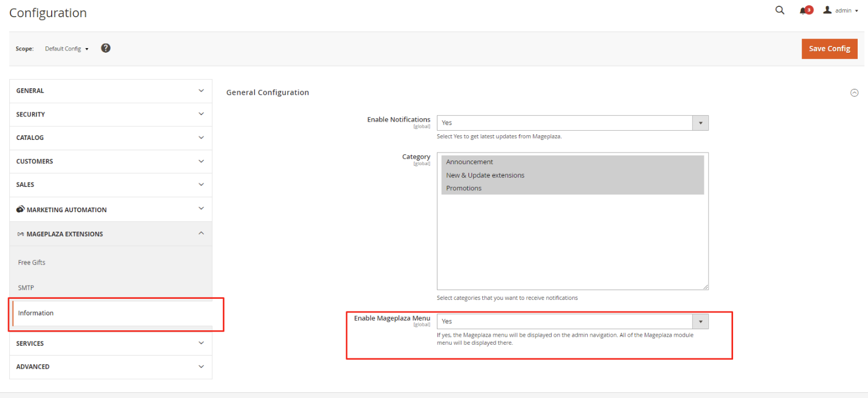Image resolution: width=868 pixels, height=398 pixels.
Task: Open the Enable Notifications dropdown
Action: click(572, 123)
